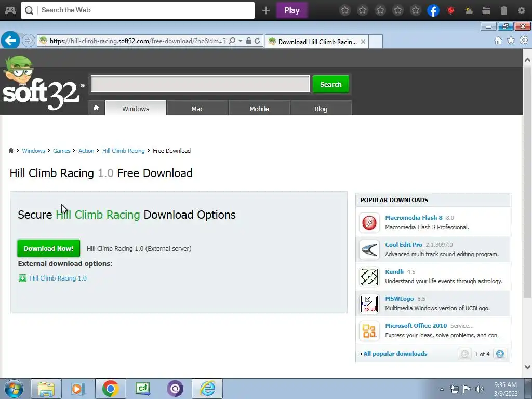Go to previous popular downloads page
Screen dimensions: 532x399
point(464,354)
